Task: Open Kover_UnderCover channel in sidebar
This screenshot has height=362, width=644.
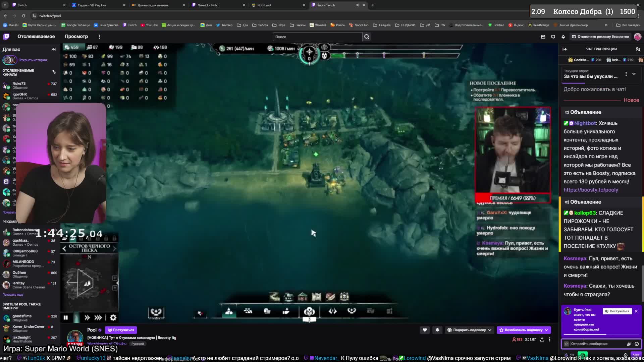Action: pos(30,328)
